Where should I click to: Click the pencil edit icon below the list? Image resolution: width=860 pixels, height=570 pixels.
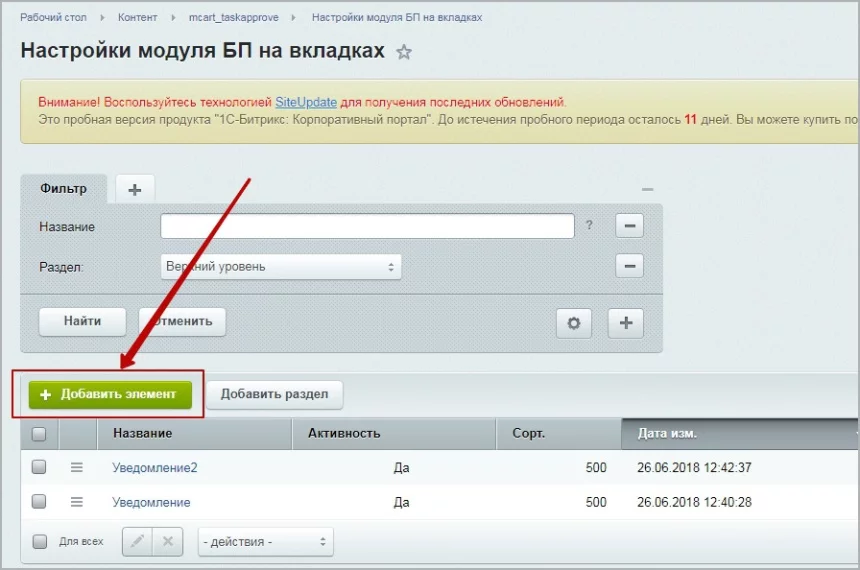[x=138, y=542]
